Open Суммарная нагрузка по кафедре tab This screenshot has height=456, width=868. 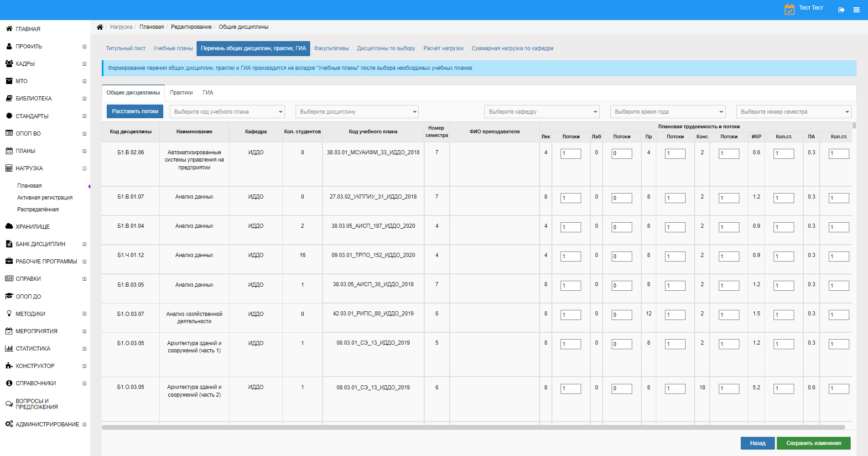point(512,48)
